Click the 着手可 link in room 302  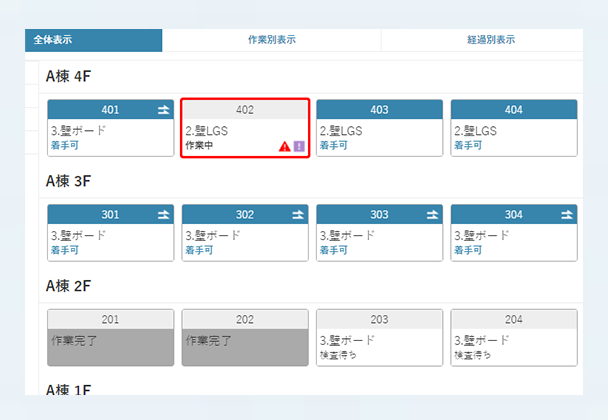tap(199, 250)
